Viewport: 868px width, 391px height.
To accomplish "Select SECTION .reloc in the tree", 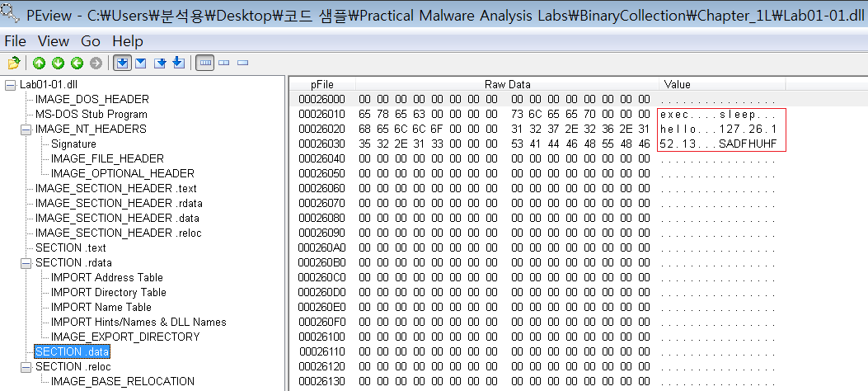I will (x=73, y=366).
